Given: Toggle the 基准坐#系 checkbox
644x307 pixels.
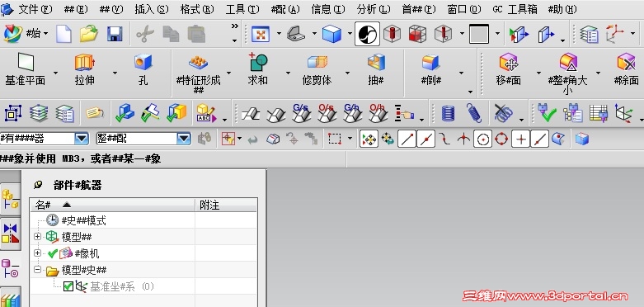Looking at the screenshot, I should (x=68, y=286).
